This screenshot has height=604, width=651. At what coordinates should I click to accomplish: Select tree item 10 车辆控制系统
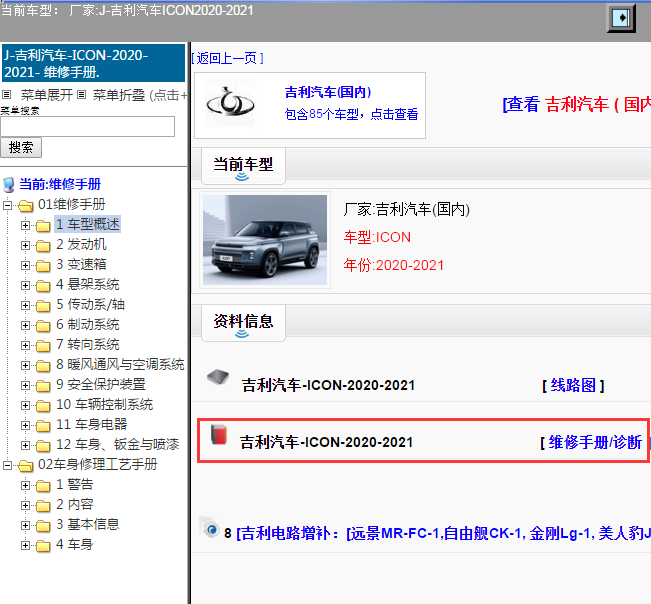[104, 404]
